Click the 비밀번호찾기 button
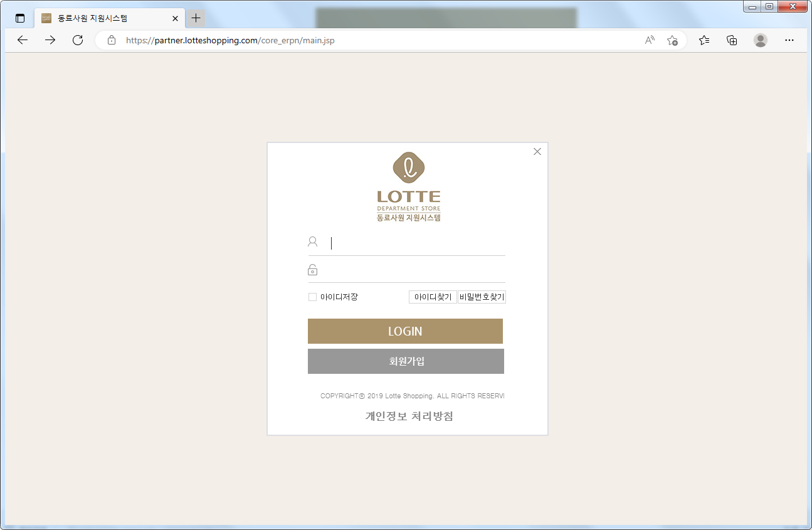Viewport: 812px width, 530px height. 482,297
